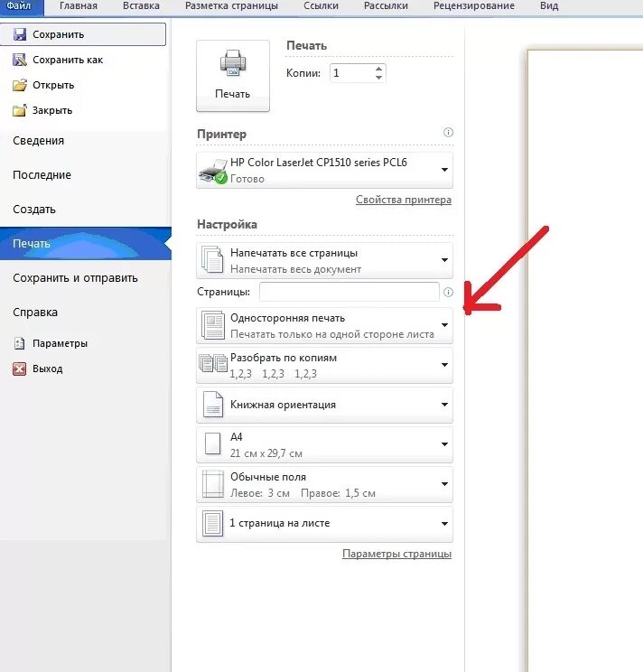This screenshot has height=672, width=643.
Task: Open the printer selection dropdown arrow
Action: click(444, 170)
